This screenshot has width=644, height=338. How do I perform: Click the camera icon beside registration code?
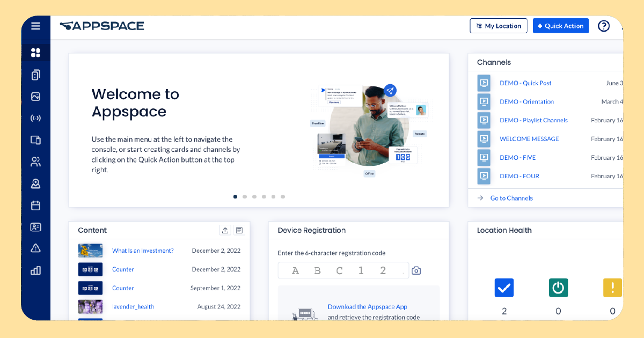tap(416, 270)
